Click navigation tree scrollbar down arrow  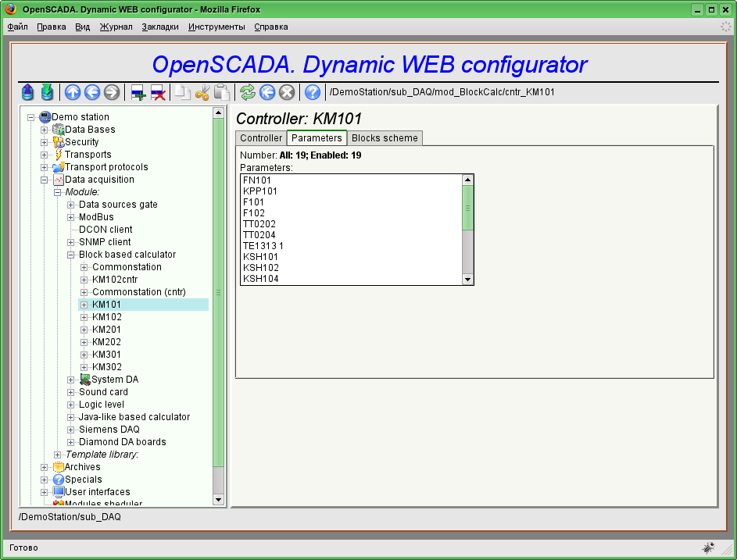coord(218,500)
